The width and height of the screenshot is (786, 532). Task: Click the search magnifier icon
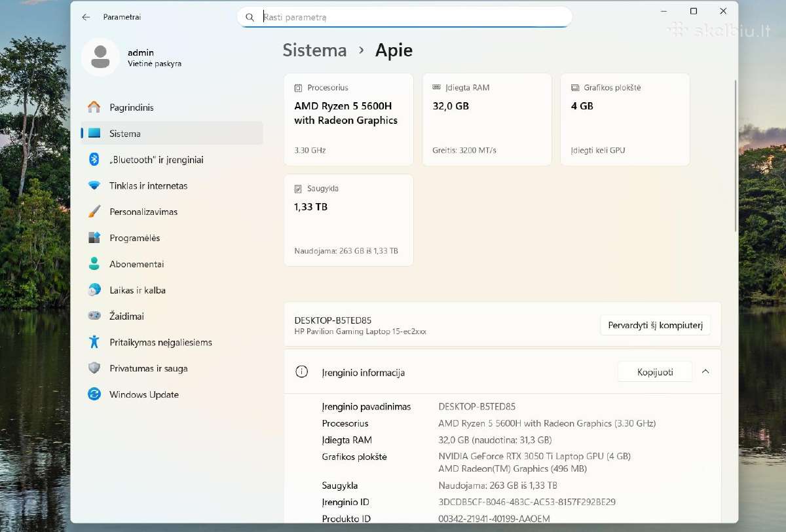pos(250,17)
